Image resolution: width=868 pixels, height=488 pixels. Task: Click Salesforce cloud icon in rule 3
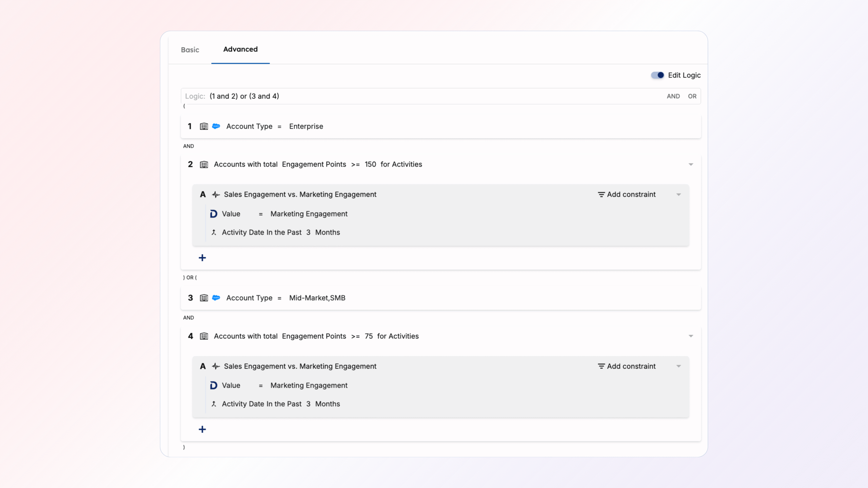(216, 298)
